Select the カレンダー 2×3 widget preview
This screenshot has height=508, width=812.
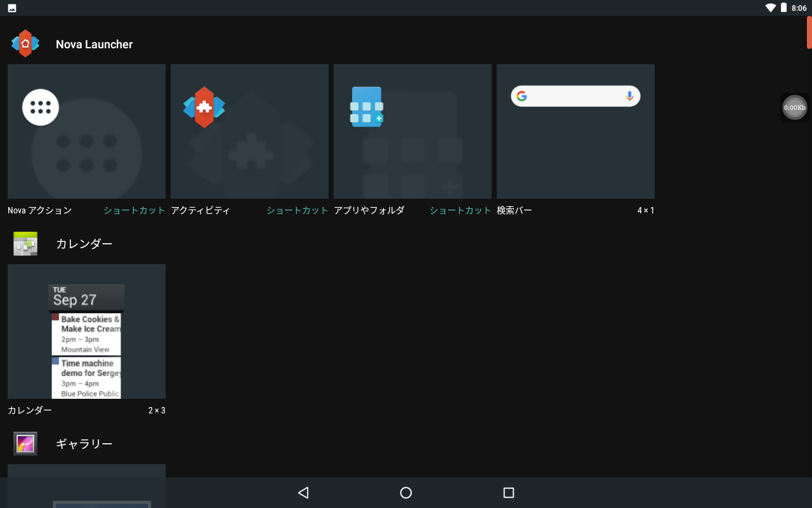86,331
